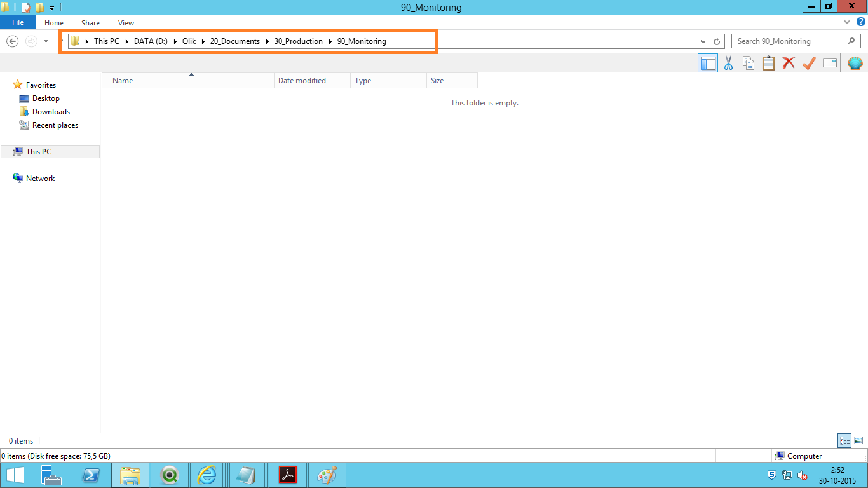Open the Help question mark icon

click(861, 22)
